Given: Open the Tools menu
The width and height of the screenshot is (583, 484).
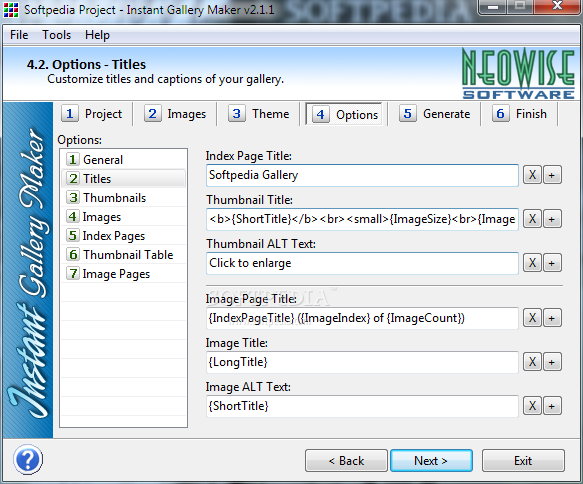Looking at the screenshot, I should 57,35.
